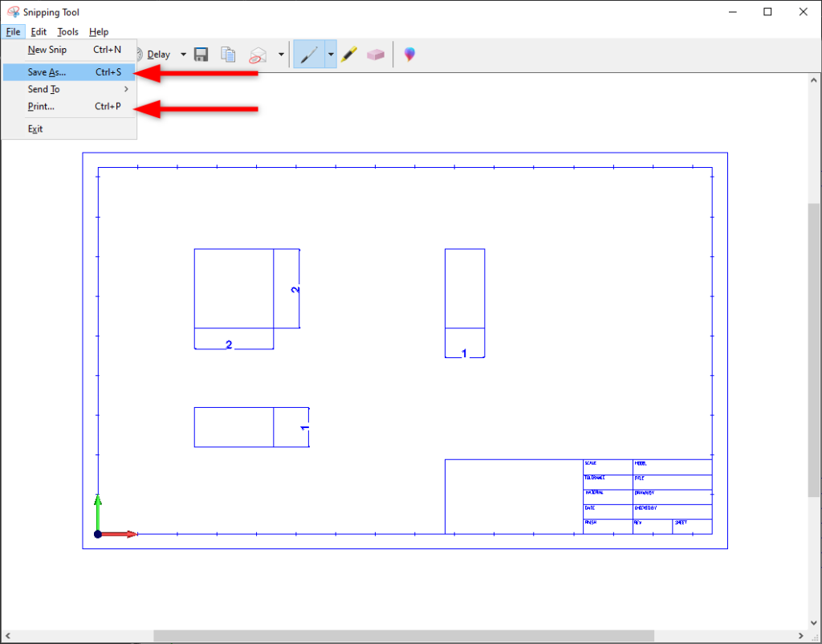
Task: Click the Snipping Tool title bar icon
Action: click(13, 12)
